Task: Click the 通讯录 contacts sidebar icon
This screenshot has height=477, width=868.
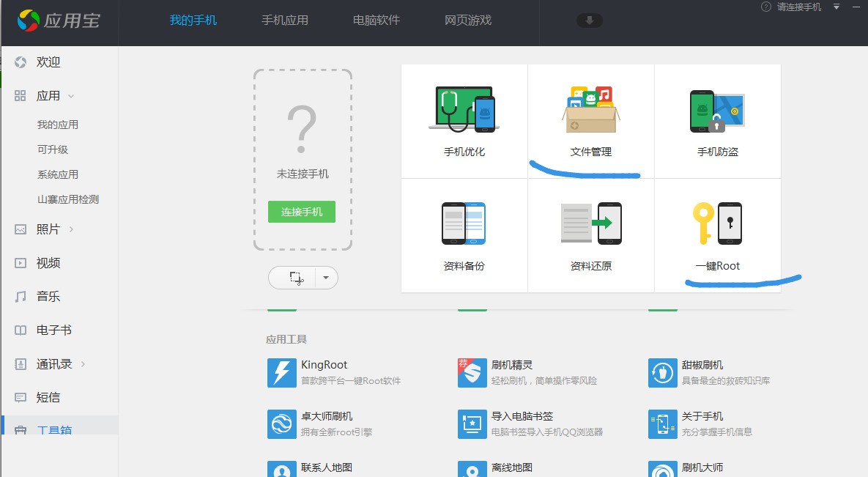Action: pos(21,364)
